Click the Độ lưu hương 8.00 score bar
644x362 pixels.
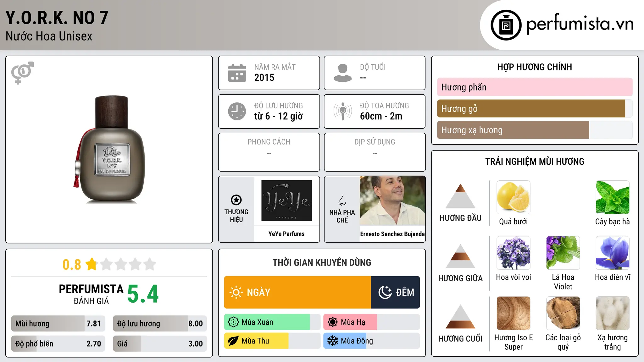coord(160,324)
